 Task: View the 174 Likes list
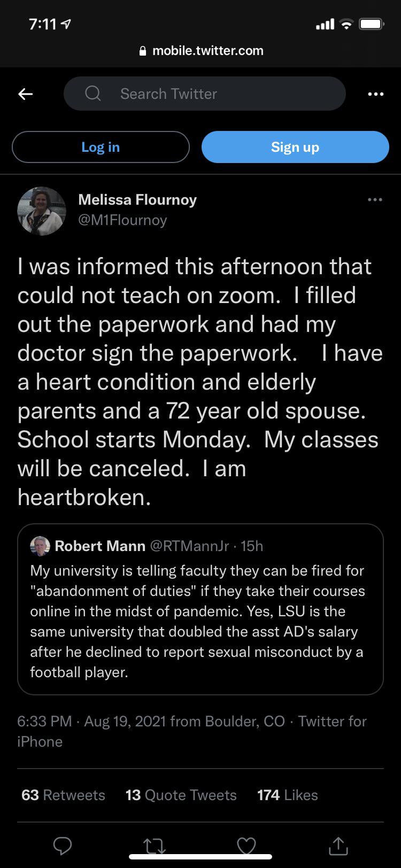click(287, 795)
